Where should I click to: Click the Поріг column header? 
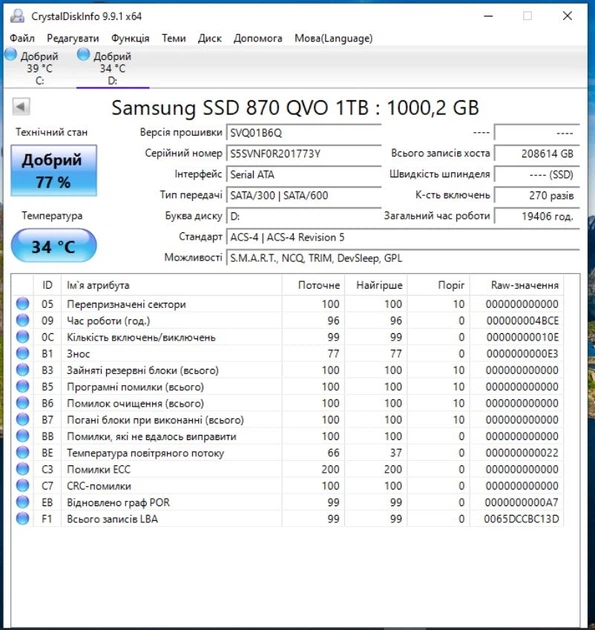(439, 285)
